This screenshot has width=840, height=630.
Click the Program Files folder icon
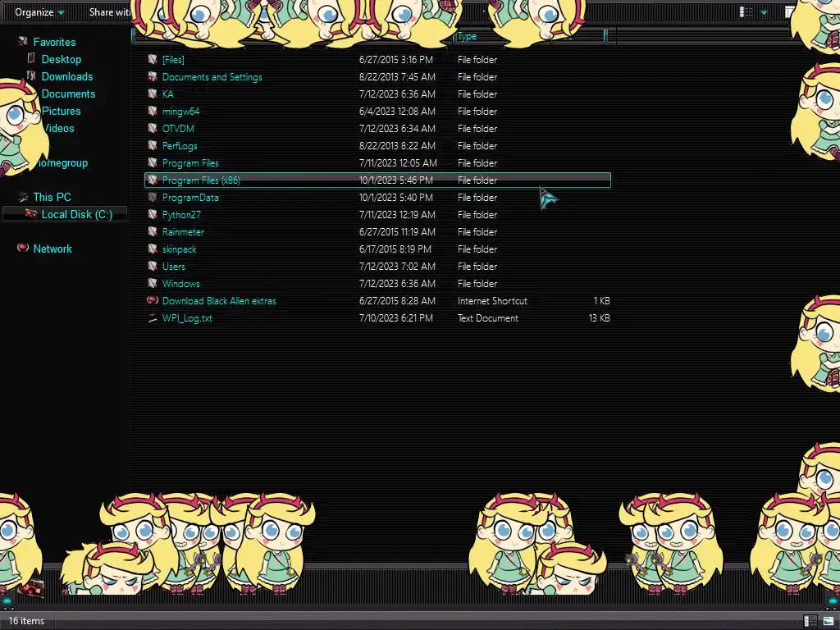153,162
